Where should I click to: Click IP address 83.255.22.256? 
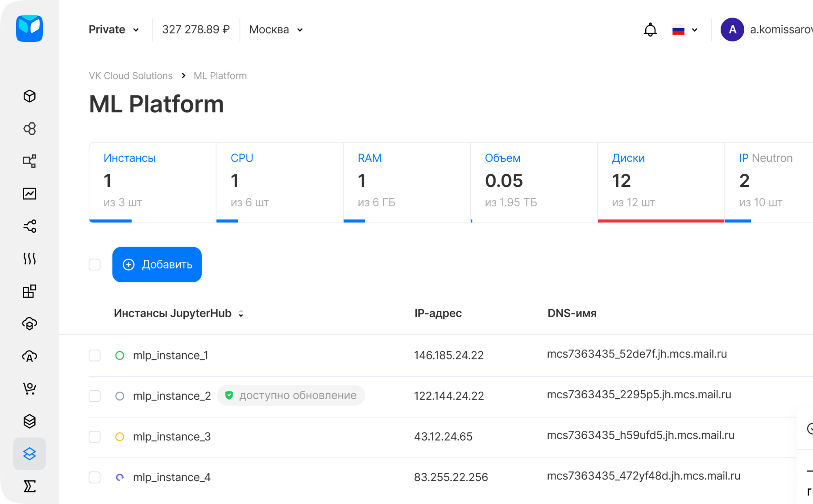[x=451, y=477]
